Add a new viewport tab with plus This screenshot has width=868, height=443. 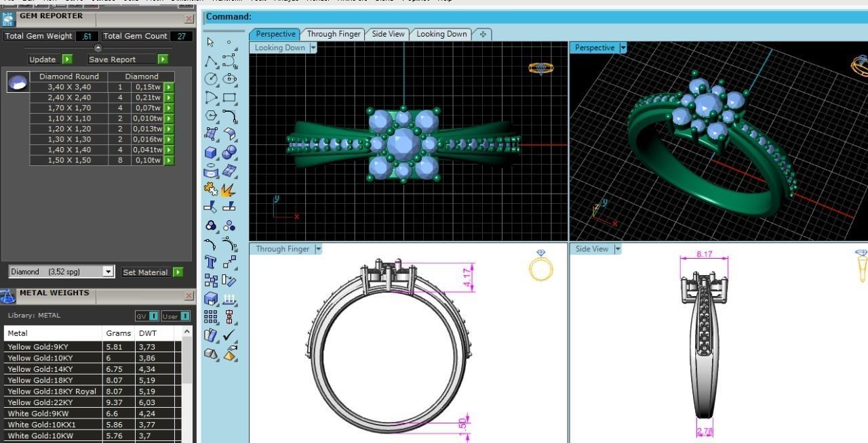[483, 34]
